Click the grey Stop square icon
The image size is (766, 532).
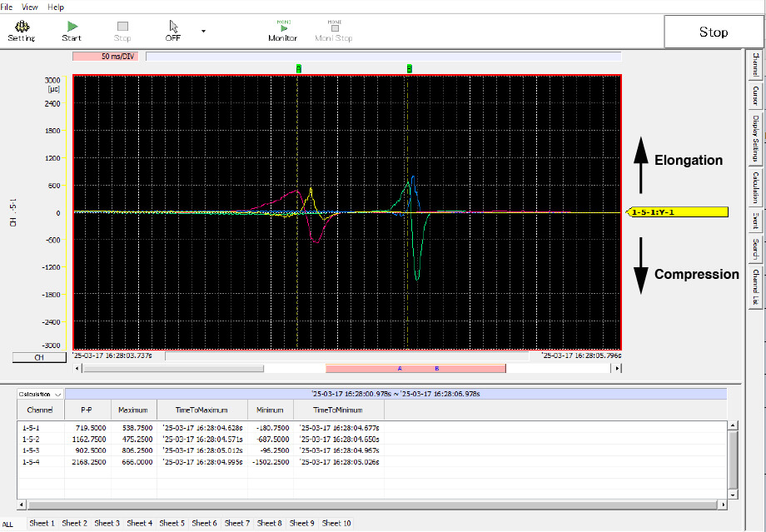[122, 27]
